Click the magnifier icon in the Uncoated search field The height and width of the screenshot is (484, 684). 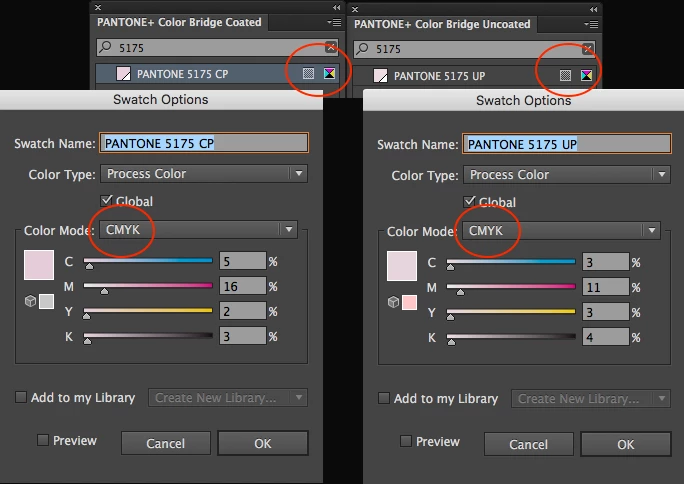tap(362, 48)
